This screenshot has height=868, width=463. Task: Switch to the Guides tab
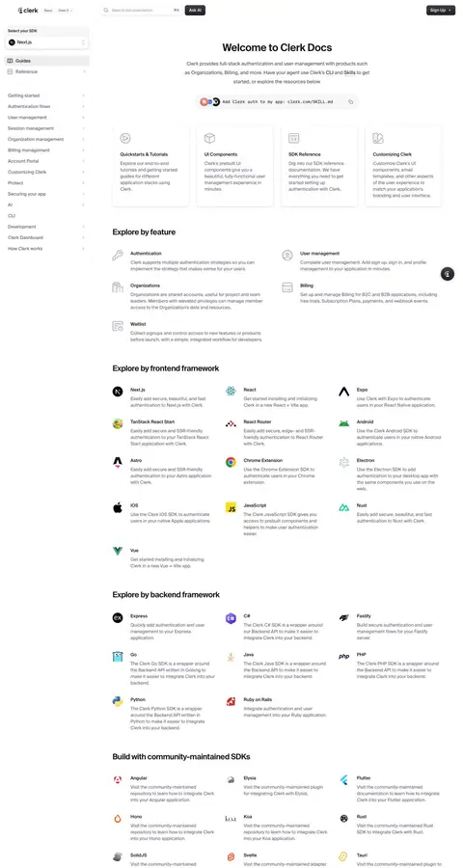47,61
